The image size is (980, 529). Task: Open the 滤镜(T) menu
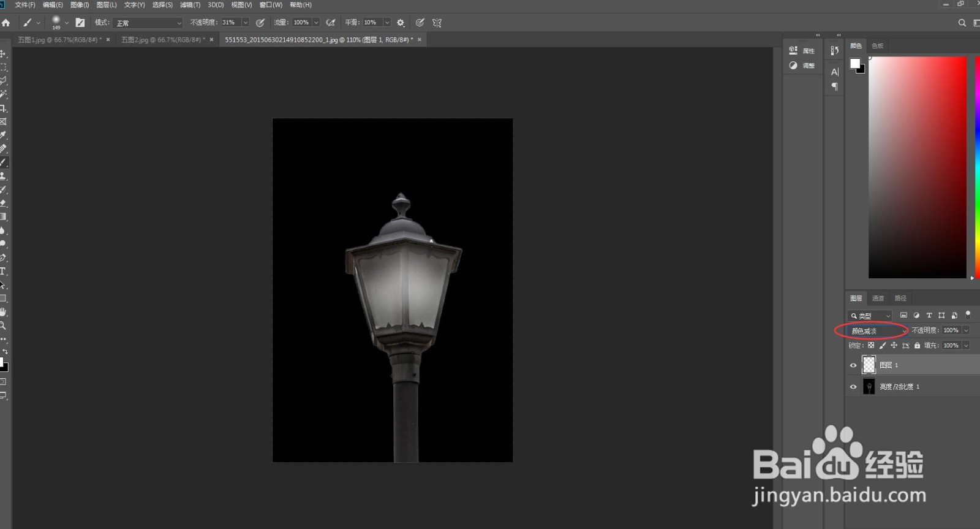pyautogui.click(x=190, y=5)
